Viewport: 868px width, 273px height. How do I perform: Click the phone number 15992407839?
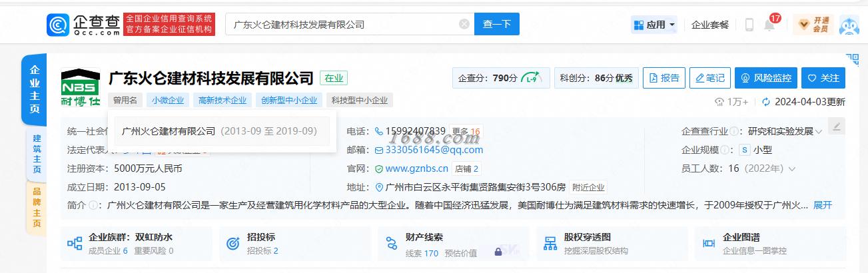point(416,131)
